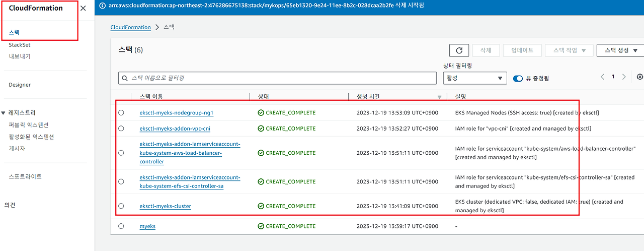Screen dimensions: 644x251
Task: Select radio for eksctl-myeks-addon-vpc-cni stack
Action: point(121,129)
